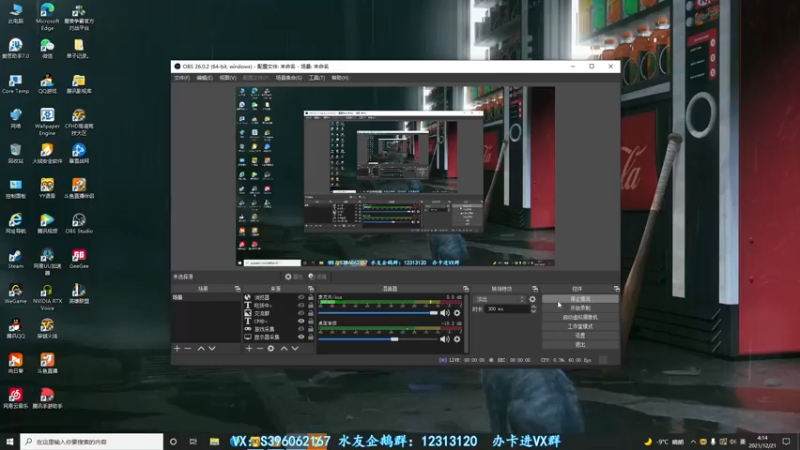Open OBS 设置 settings button
Screen dimensions: 800x450
pos(580,336)
